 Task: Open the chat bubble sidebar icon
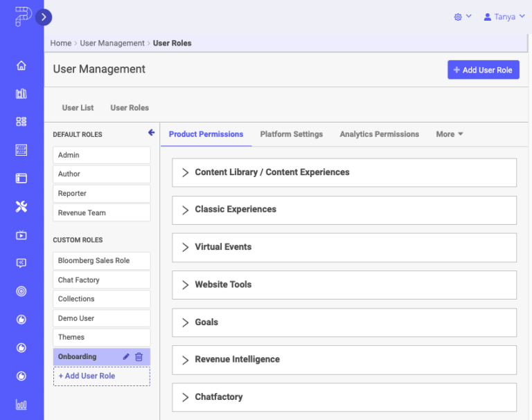coord(21,263)
